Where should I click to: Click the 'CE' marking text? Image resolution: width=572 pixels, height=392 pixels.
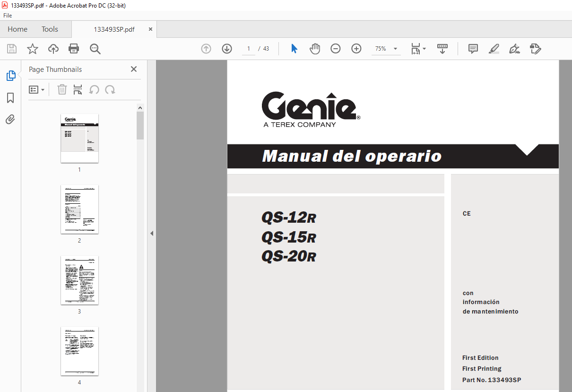pyautogui.click(x=467, y=214)
